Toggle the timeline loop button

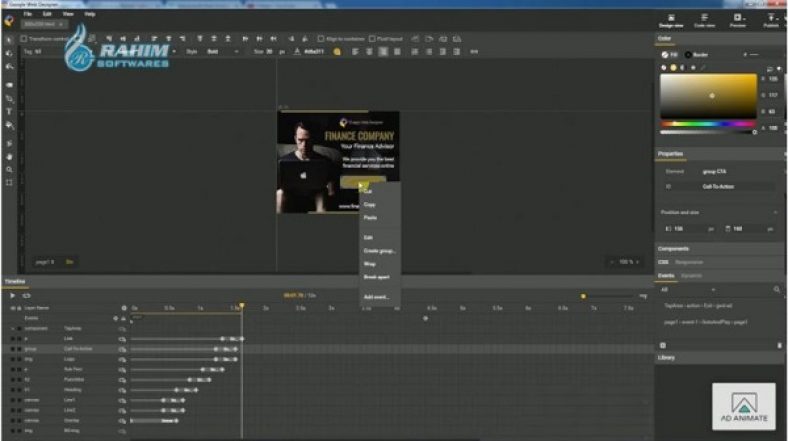click(x=26, y=295)
